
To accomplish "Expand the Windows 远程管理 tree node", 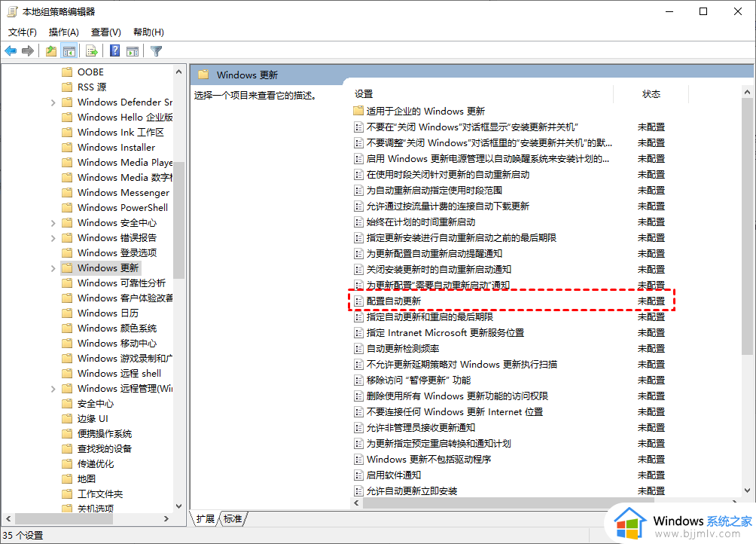I will pos(53,389).
